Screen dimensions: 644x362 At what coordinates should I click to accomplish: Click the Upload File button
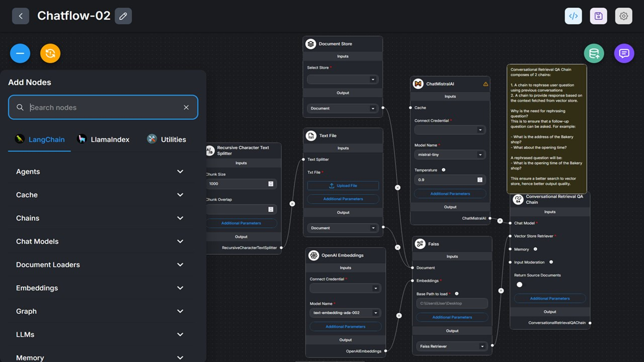(x=343, y=186)
